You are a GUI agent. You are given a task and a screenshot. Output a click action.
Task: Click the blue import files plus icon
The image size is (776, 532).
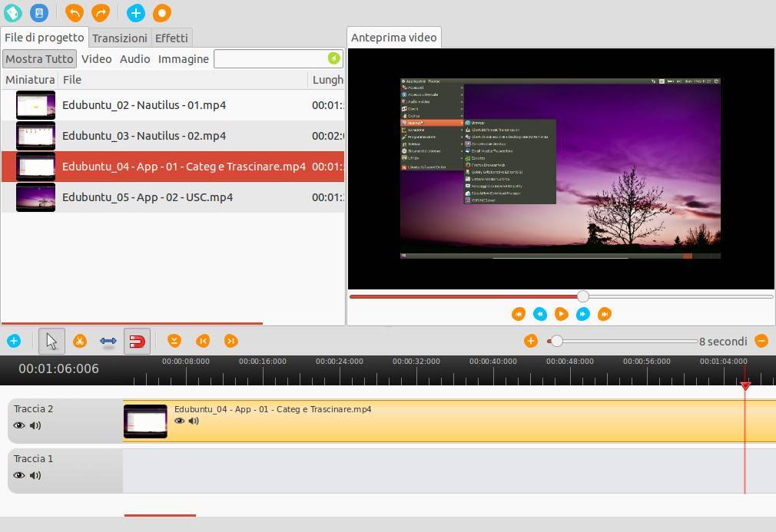(135, 13)
